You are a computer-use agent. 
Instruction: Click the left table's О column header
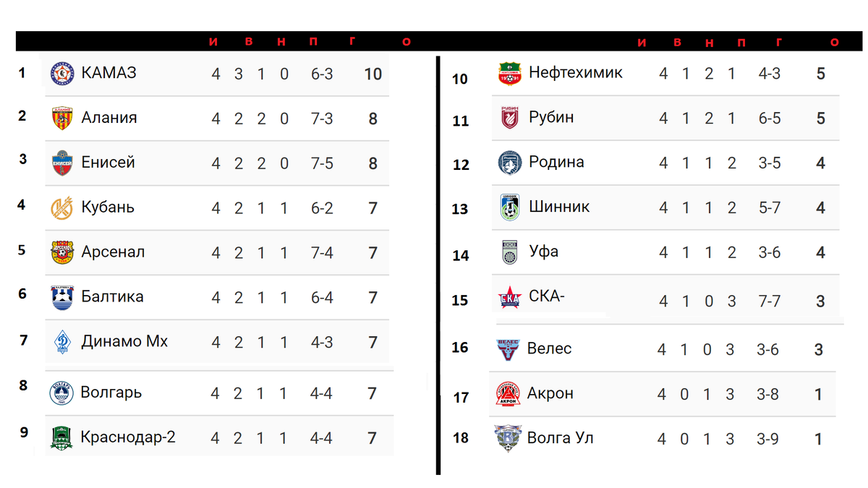pyautogui.click(x=407, y=42)
